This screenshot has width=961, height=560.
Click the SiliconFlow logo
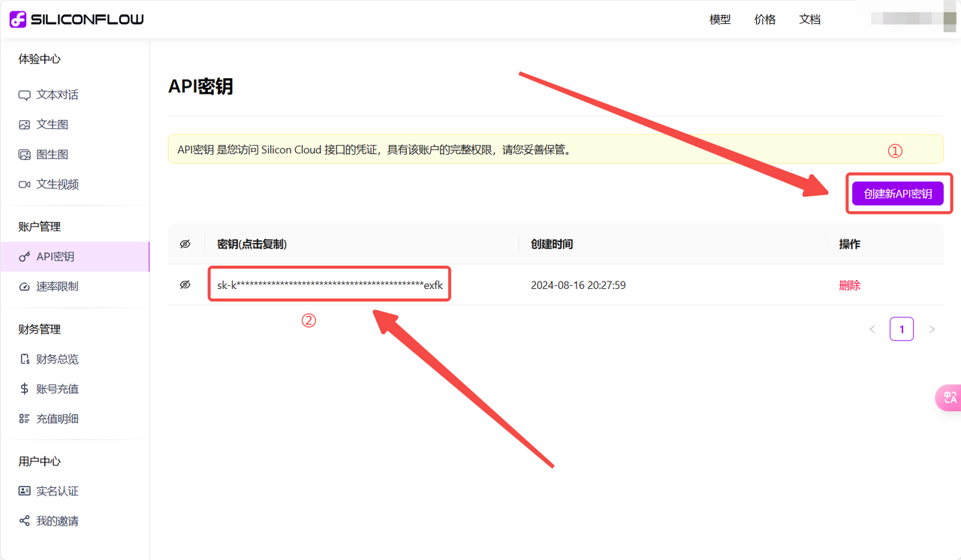tap(77, 20)
